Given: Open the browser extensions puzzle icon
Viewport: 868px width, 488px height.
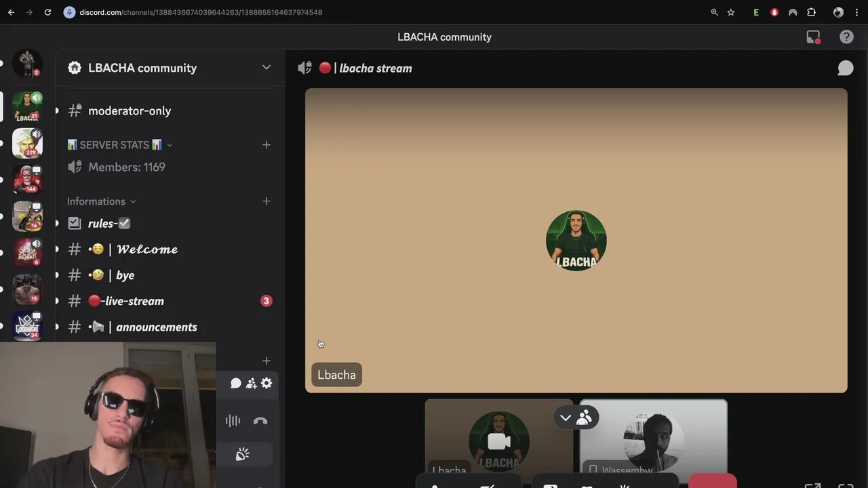Looking at the screenshot, I should pos(811,12).
